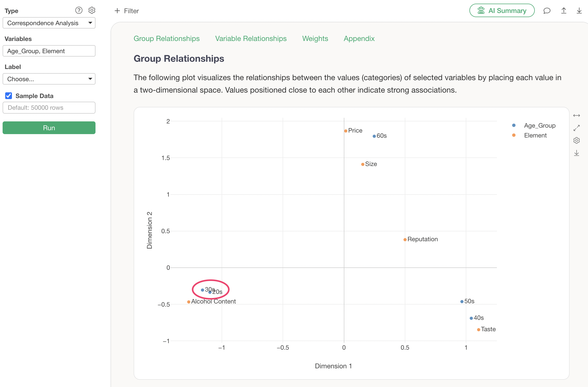Go to the Weights tab
The width and height of the screenshot is (588, 387).
pyautogui.click(x=315, y=39)
